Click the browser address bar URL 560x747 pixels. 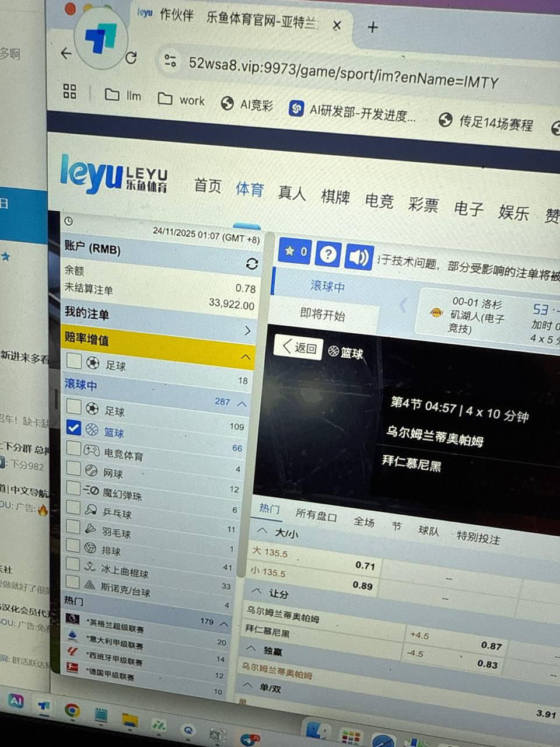pyautogui.click(x=343, y=72)
